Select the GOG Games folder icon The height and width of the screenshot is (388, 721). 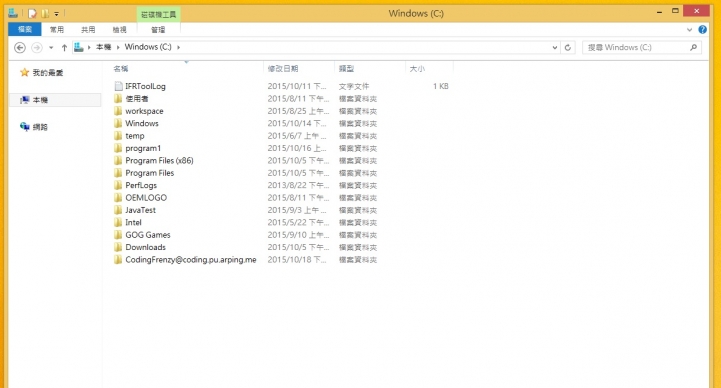pos(118,235)
